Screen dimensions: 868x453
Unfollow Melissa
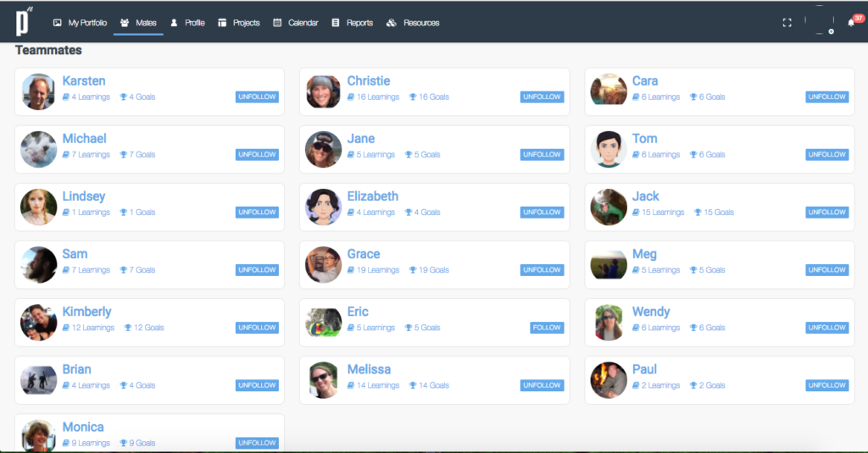pos(542,385)
